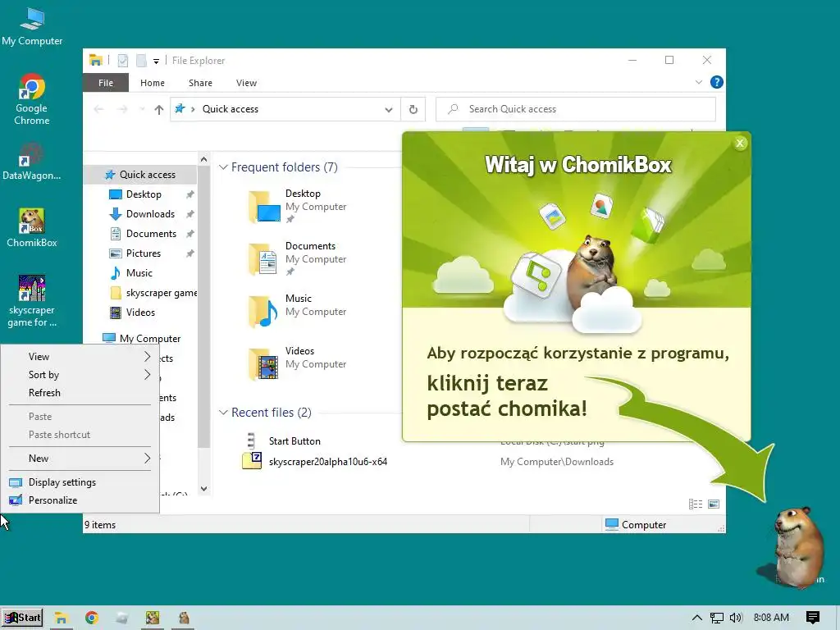Image resolution: width=840 pixels, height=630 pixels.
Task: Open Customize Quick Access Toolbar dropdown
Action: 156,61
